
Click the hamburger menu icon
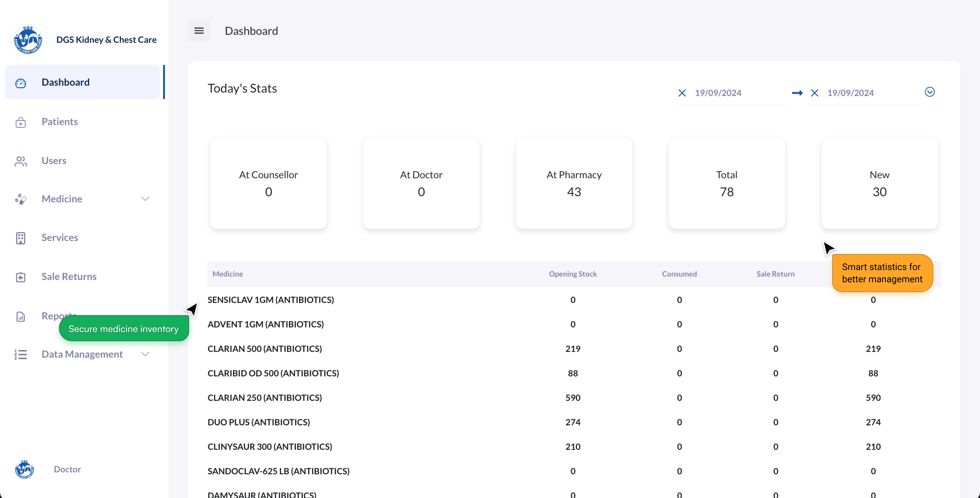(x=199, y=31)
